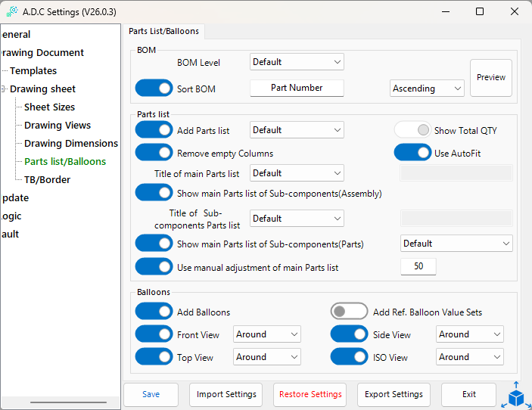Open the Ascending sort order dropdown
This screenshot has width=532, height=410.
click(427, 89)
